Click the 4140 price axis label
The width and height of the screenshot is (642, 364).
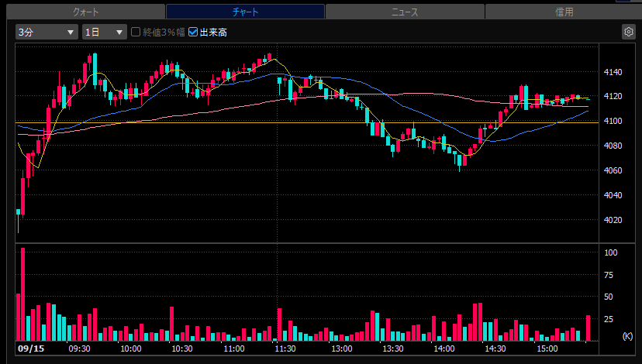[613, 72]
